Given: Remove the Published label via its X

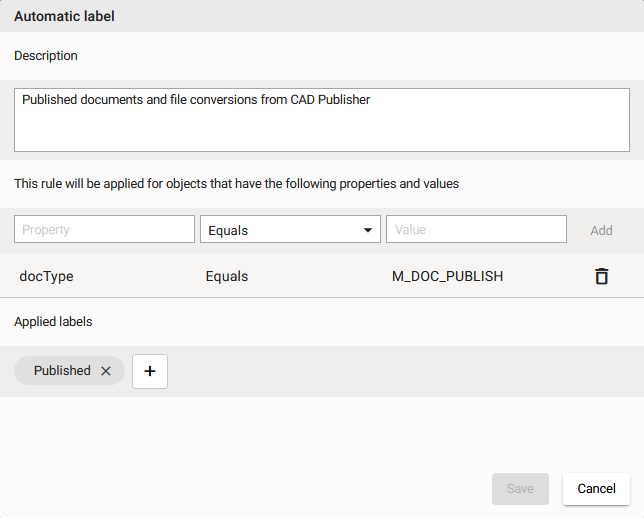Looking at the screenshot, I should coord(106,371).
